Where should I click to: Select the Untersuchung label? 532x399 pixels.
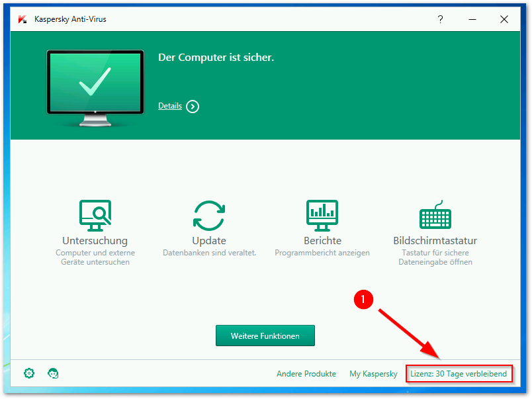(95, 241)
